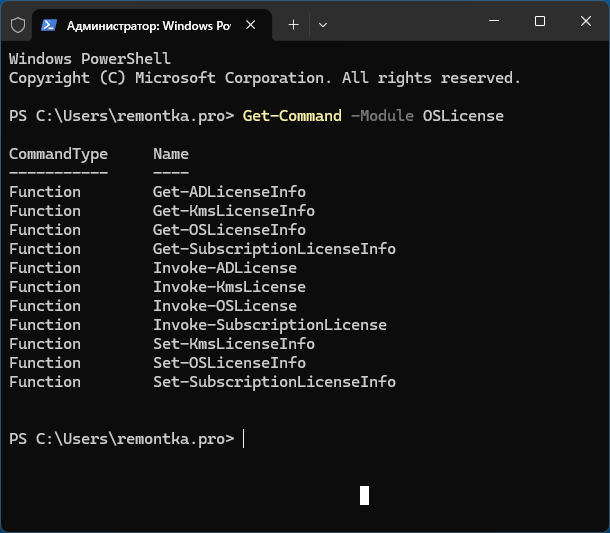Click Set-SubscriptionLicenseInfo in the list
Screen dimensions: 610x533
274,382
